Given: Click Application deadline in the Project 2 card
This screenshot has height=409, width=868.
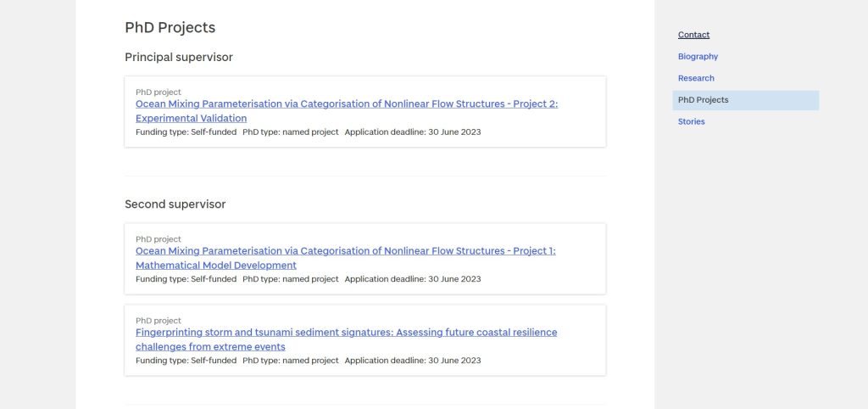Looking at the screenshot, I should click(x=412, y=132).
